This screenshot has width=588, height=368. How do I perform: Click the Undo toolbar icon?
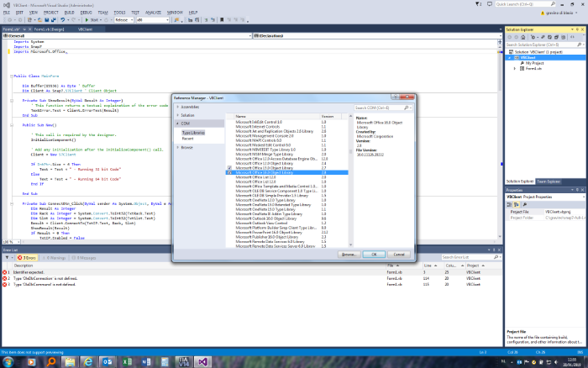63,20
